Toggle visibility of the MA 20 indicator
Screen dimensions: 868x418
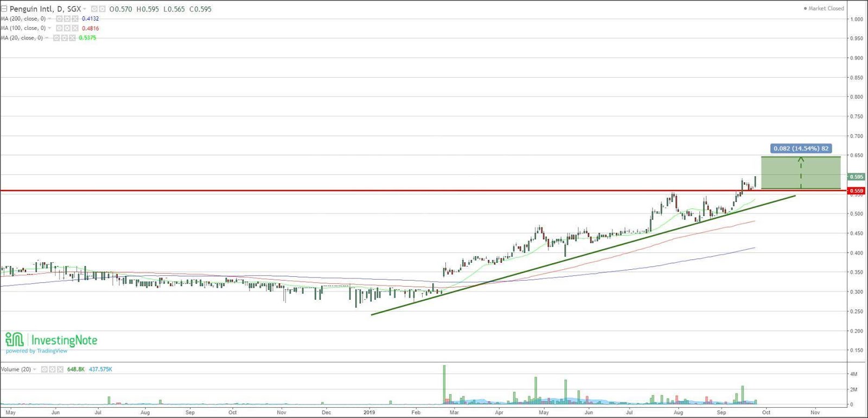(x=56, y=38)
